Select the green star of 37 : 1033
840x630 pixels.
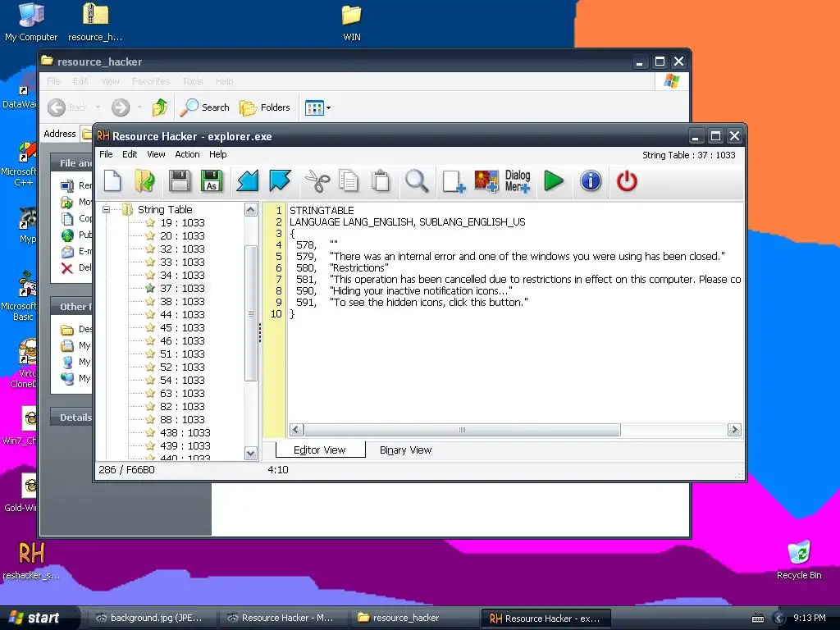(150, 288)
